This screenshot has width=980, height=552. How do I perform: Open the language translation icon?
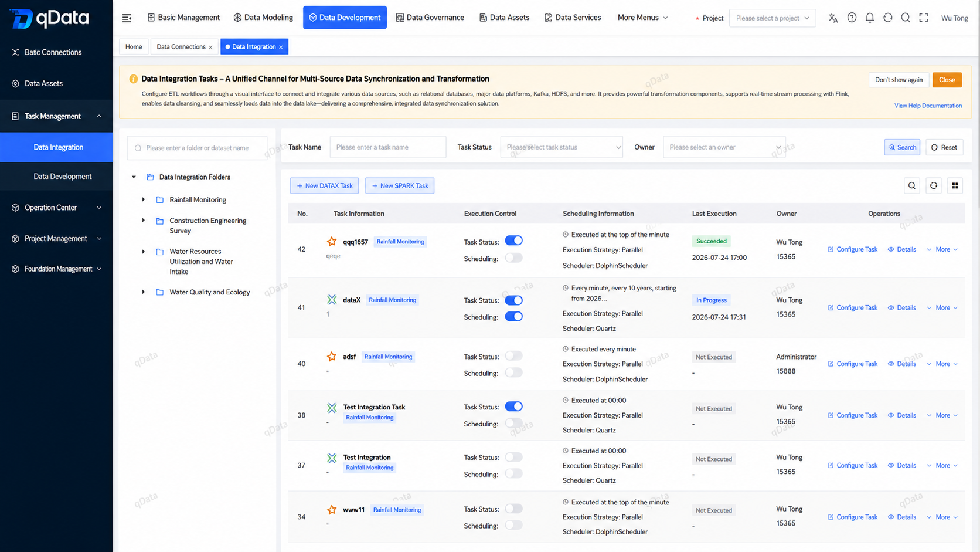click(833, 18)
